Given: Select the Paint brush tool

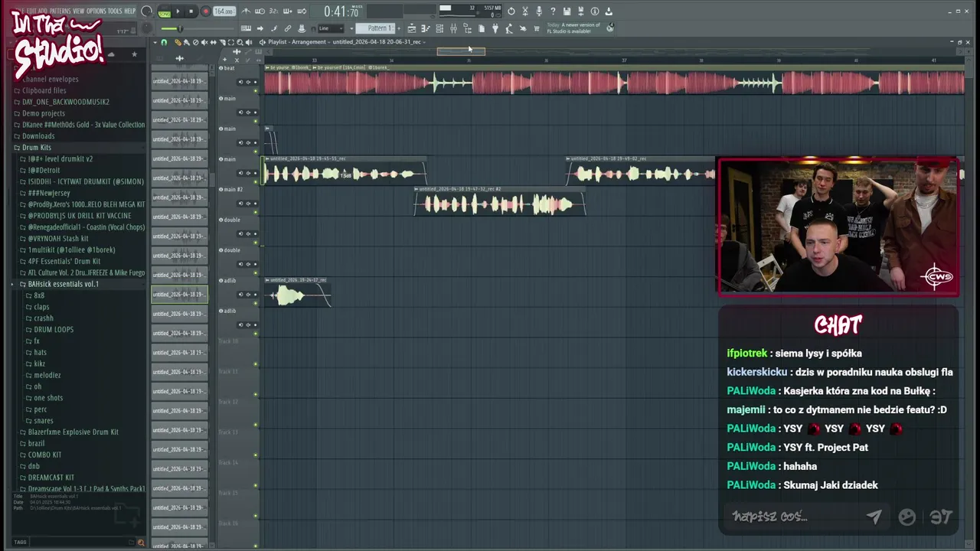Looking at the screenshot, I should coord(186,42).
